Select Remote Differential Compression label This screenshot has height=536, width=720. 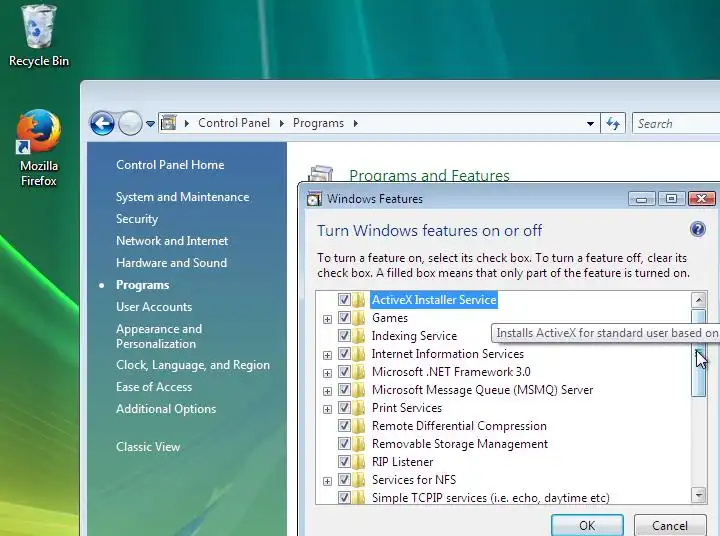point(459,426)
